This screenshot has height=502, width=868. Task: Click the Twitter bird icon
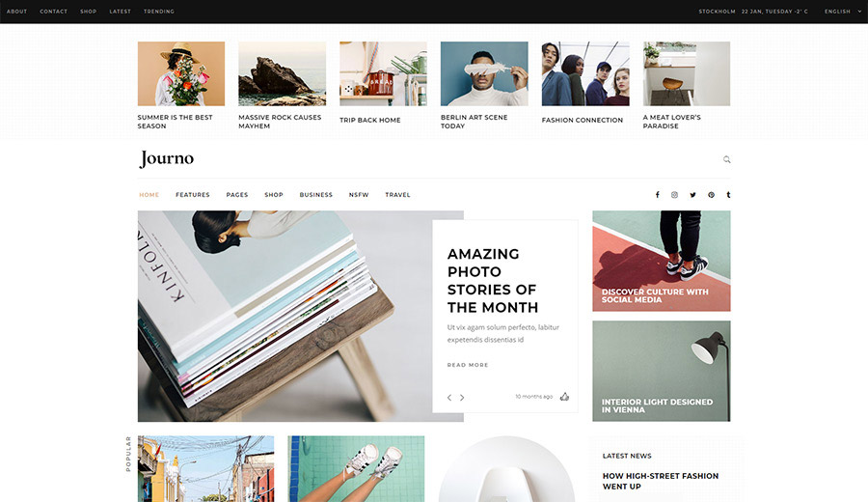692,194
